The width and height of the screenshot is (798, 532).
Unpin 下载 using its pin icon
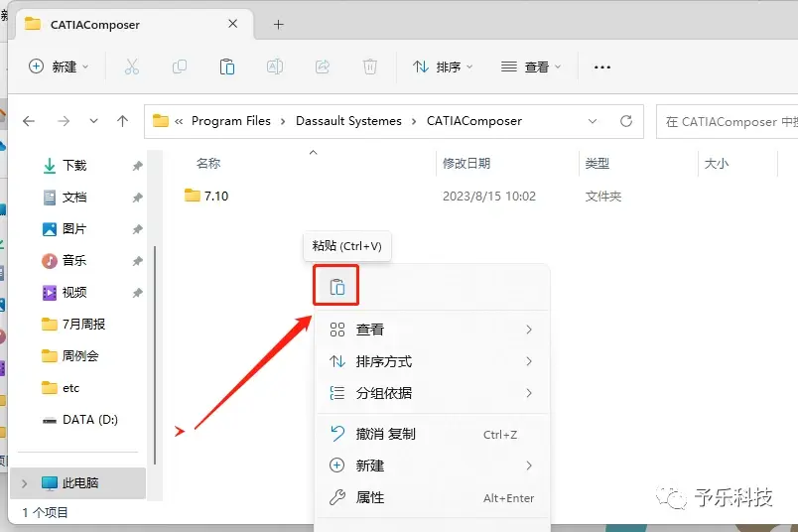tap(137, 166)
